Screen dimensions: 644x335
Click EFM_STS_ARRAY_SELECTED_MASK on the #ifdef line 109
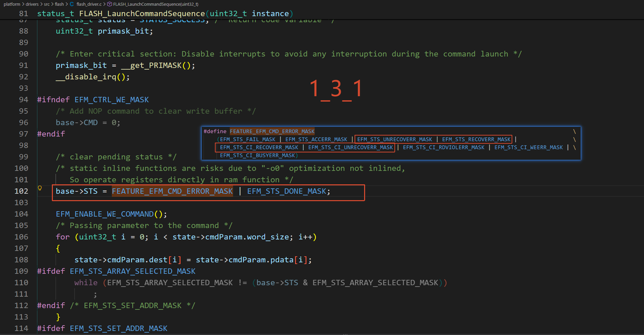tap(133, 271)
